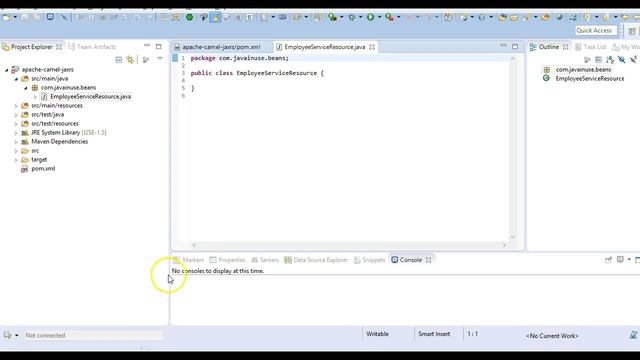Click the green circular toolbar icon
This screenshot has height=360, width=640.
click(x=189, y=18)
